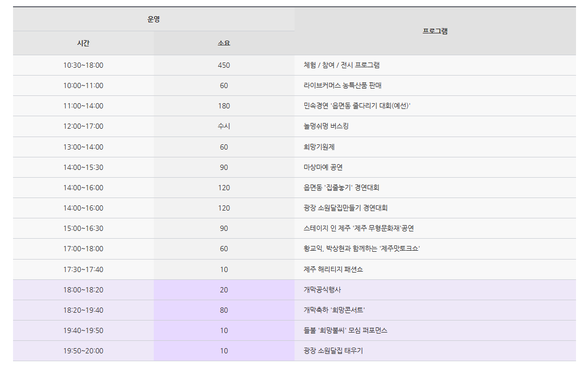
Task: Select the time cell 10:00~11:00
Action: 83,85
